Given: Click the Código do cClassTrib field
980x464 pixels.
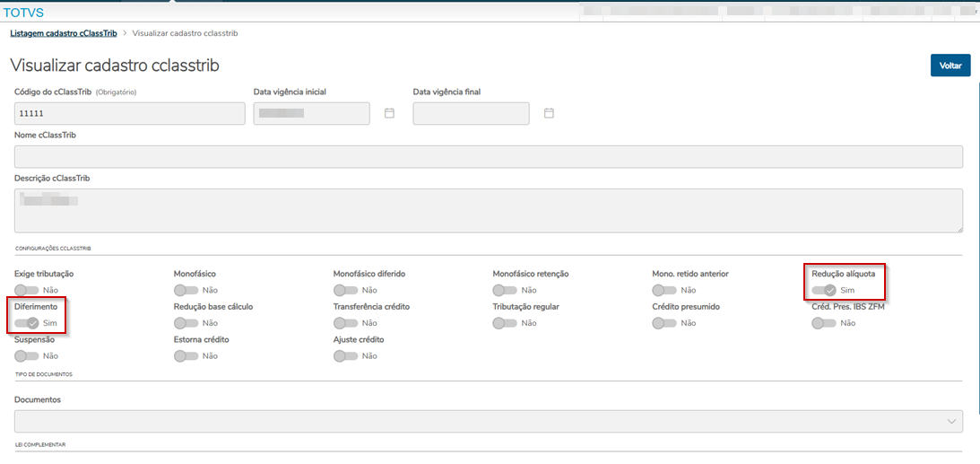Looking at the screenshot, I should pyautogui.click(x=130, y=113).
